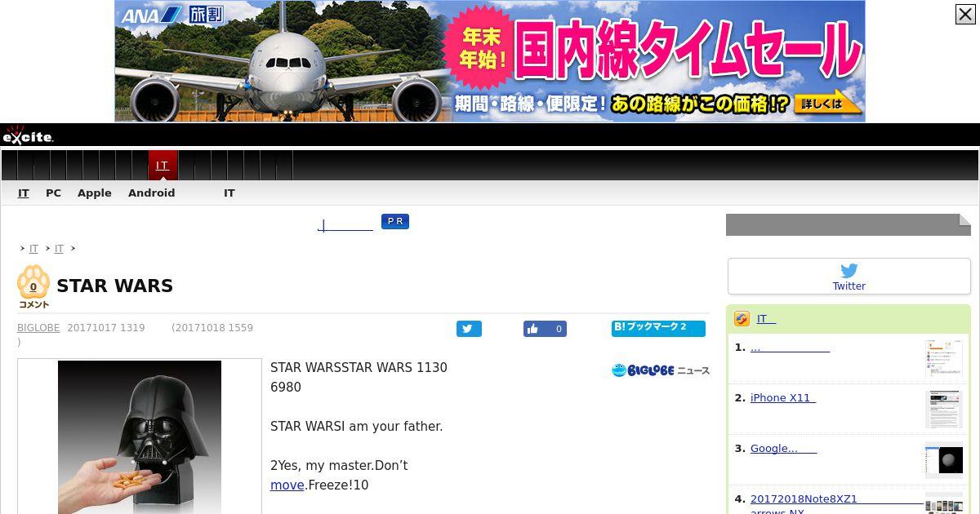980x514 pixels.
Task: Open second IT breadcrumb link
Action: [x=59, y=249]
